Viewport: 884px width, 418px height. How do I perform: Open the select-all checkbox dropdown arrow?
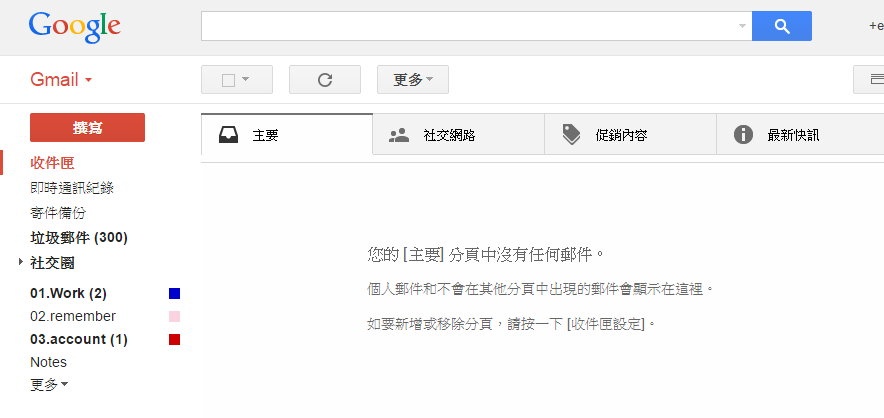[x=245, y=80]
